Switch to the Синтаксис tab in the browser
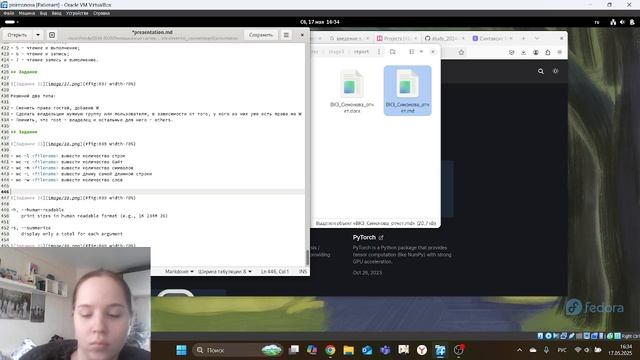Image resolution: width=640 pixels, height=360 pixels. [x=492, y=38]
